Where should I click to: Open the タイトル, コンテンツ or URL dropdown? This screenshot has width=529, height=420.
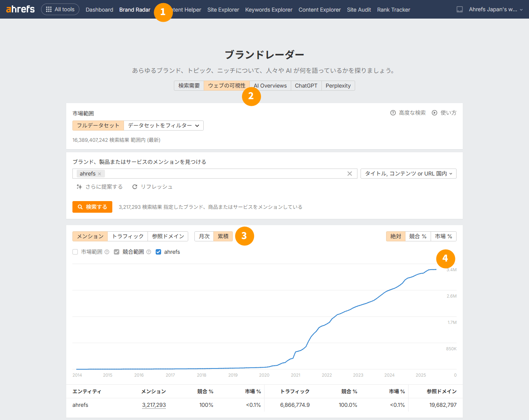408,174
